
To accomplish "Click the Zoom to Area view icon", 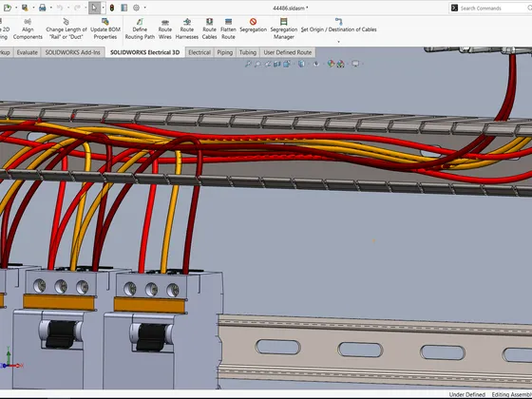I will click(x=257, y=64).
